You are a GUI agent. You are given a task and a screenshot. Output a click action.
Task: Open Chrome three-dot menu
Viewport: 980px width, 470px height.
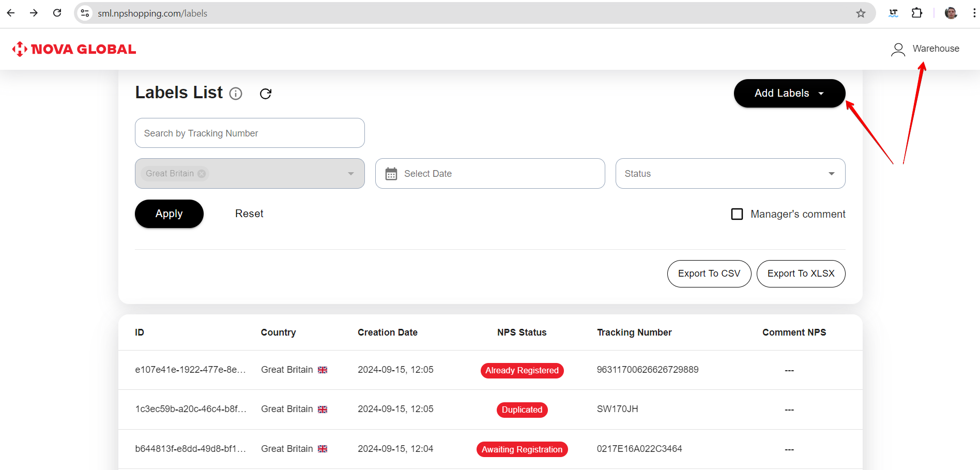(x=974, y=13)
